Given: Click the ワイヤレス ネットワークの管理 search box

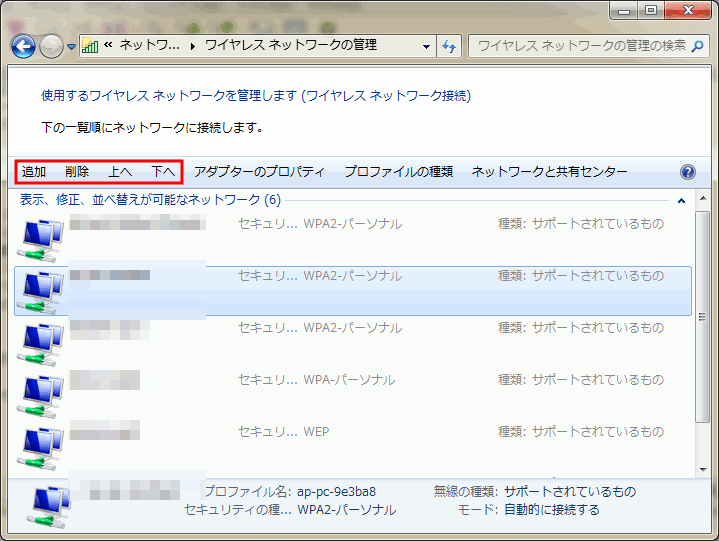Looking at the screenshot, I should click(x=578, y=46).
